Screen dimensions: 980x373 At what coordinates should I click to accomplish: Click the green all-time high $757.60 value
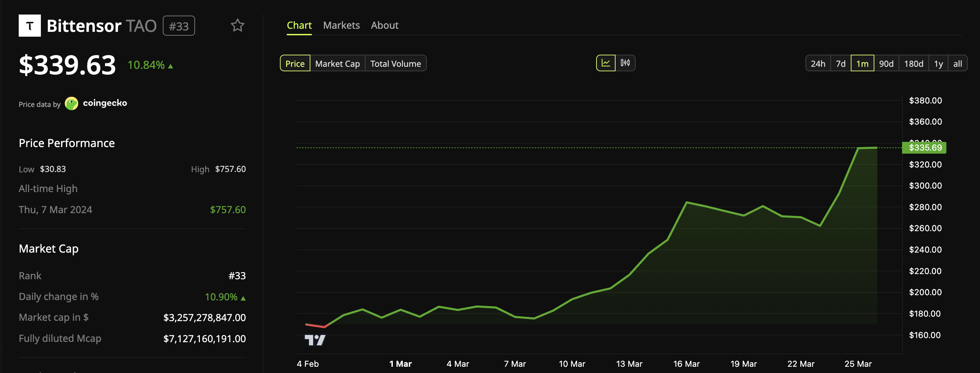[x=228, y=210]
